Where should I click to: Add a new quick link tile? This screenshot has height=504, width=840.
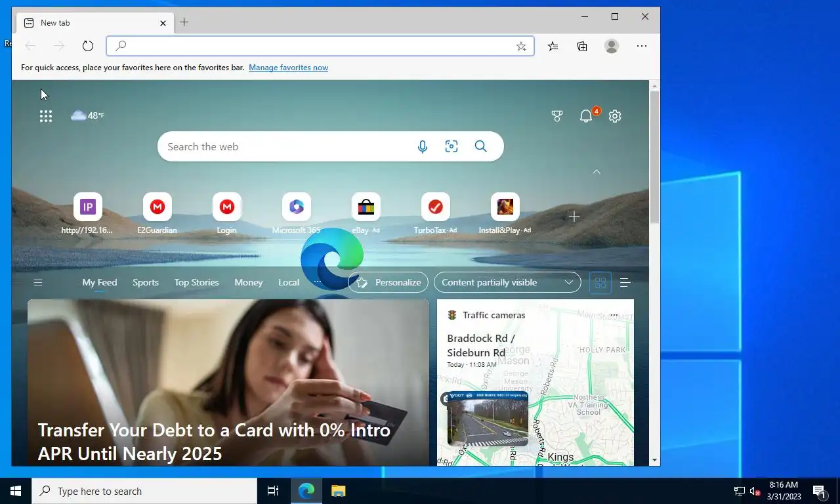pos(574,217)
